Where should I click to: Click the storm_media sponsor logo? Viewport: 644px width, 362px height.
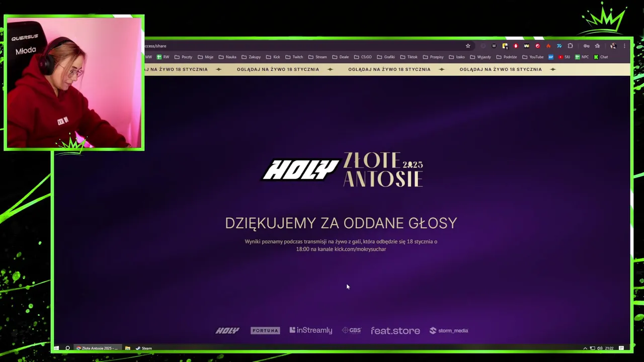(x=449, y=330)
